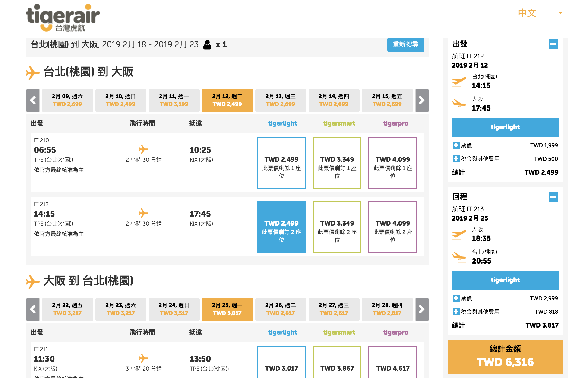
Task: Click the airplane icon beside 大阪 到 台北(桃園) heading
Action: [x=32, y=281]
